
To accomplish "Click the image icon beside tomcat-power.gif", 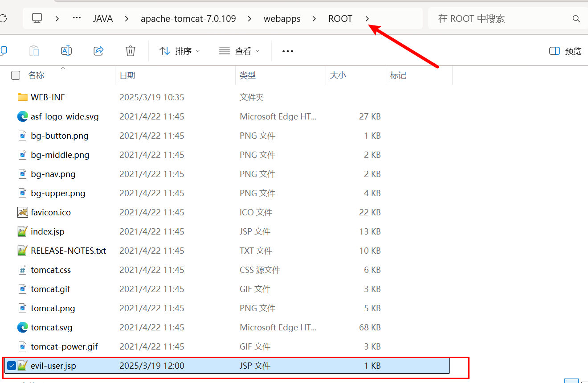I will (22, 346).
